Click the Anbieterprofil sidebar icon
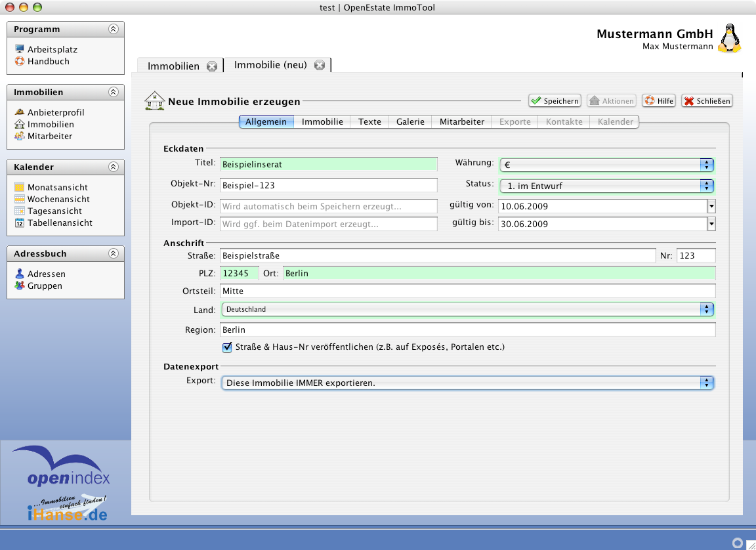Viewport: 756px width, 550px height. click(x=20, y=112)
